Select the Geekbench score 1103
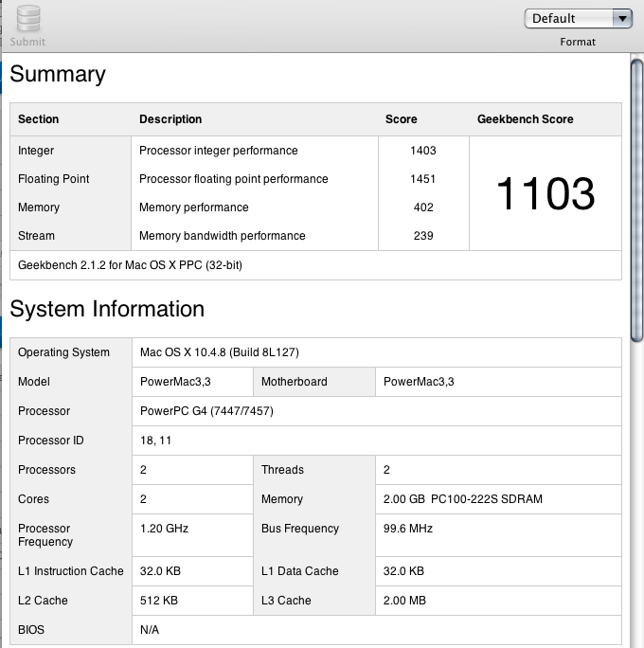 546,193
